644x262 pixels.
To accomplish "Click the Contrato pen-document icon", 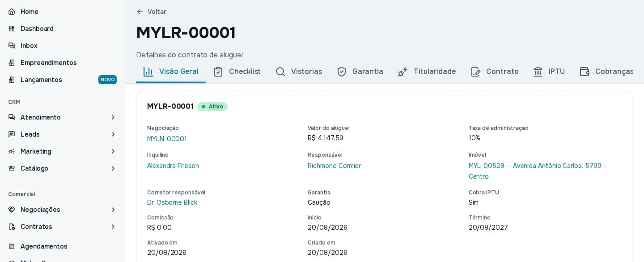I will point(475,72).
